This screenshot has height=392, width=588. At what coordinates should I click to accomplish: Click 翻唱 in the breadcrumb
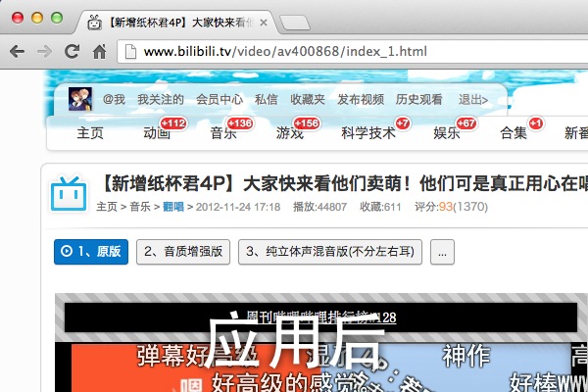pyautogui.click(x=173, y=207)
